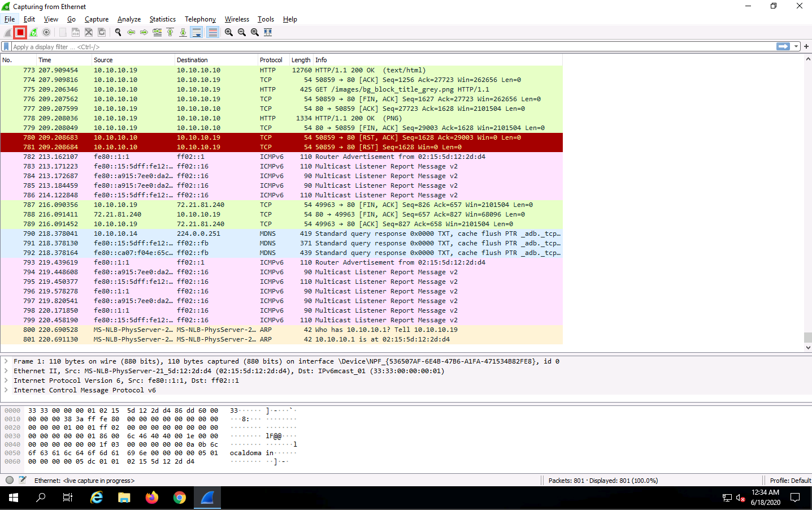Image resolution: width=812 pixels, height=510 pixels.
Task: Expand the Ethernet II details row
Action: (x=6, y=371)
